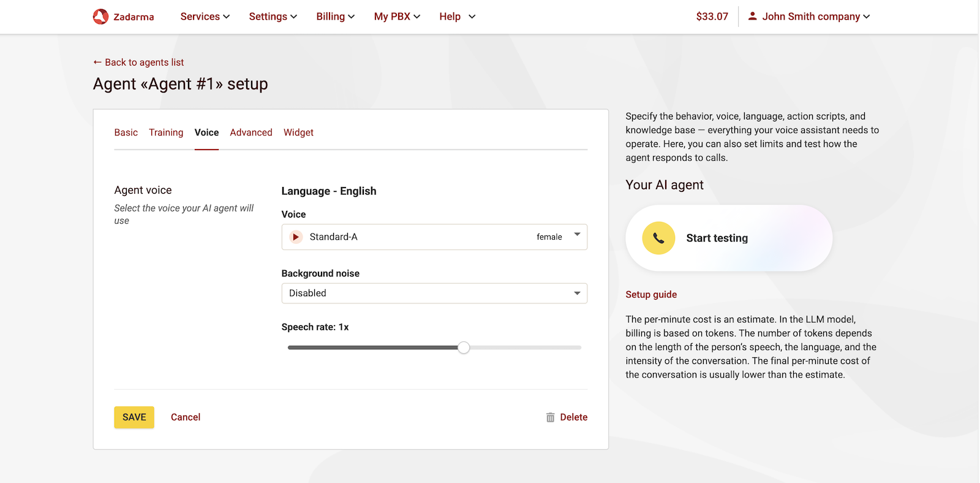980x483 pixels.
Task: Open the Voice selection dropdown
Action: 434,237
